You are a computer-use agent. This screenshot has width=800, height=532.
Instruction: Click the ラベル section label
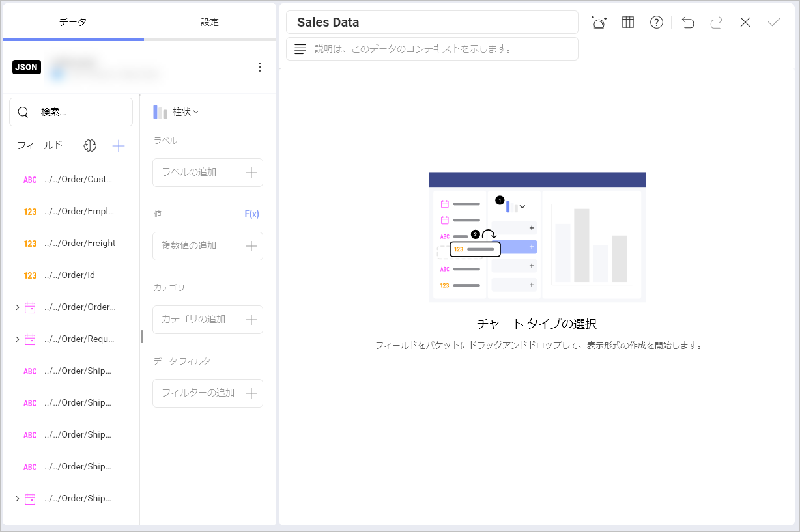click(165, 141)
